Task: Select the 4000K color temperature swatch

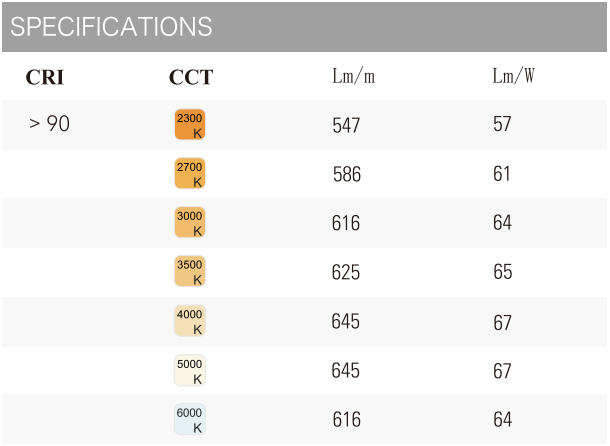Action: [x=190, y=321]
